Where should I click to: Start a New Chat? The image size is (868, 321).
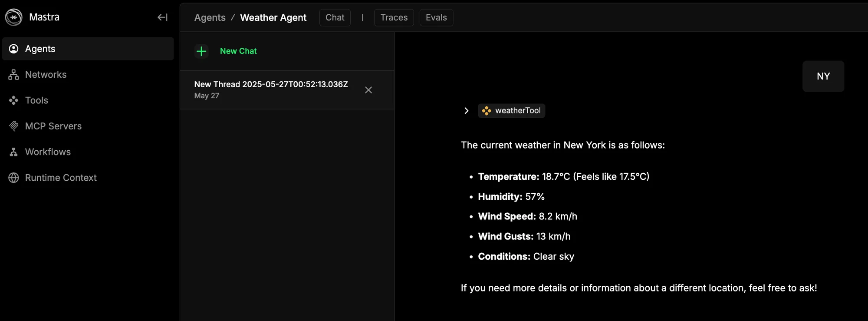pos(238,51)
